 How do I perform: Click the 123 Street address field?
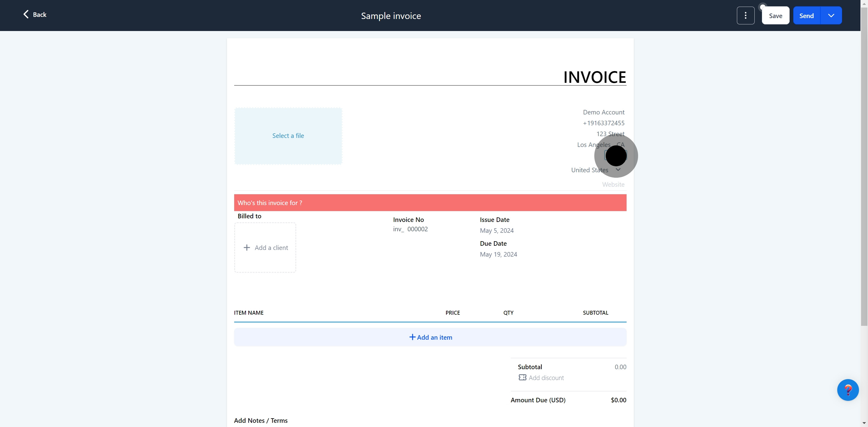pyautogui.click(x=610, y=134)
